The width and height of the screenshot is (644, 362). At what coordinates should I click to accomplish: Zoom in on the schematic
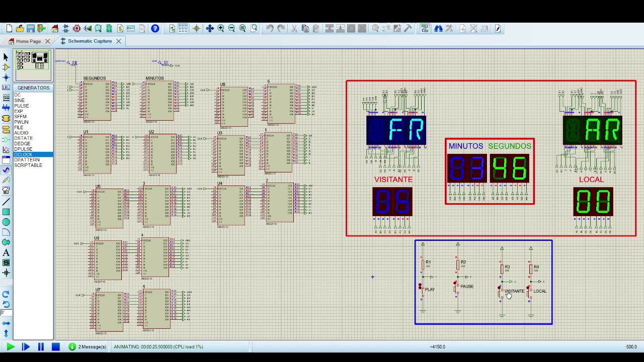[221, 29]
